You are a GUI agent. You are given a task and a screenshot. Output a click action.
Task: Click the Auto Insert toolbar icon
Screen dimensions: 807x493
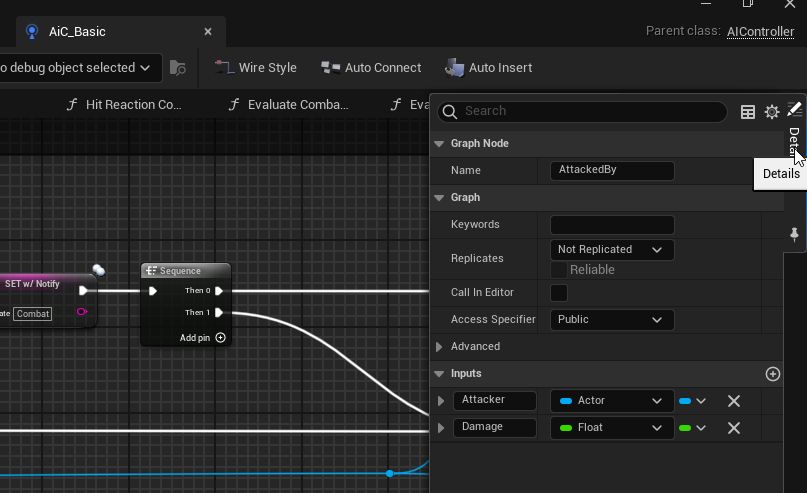(x=454, y=68)
